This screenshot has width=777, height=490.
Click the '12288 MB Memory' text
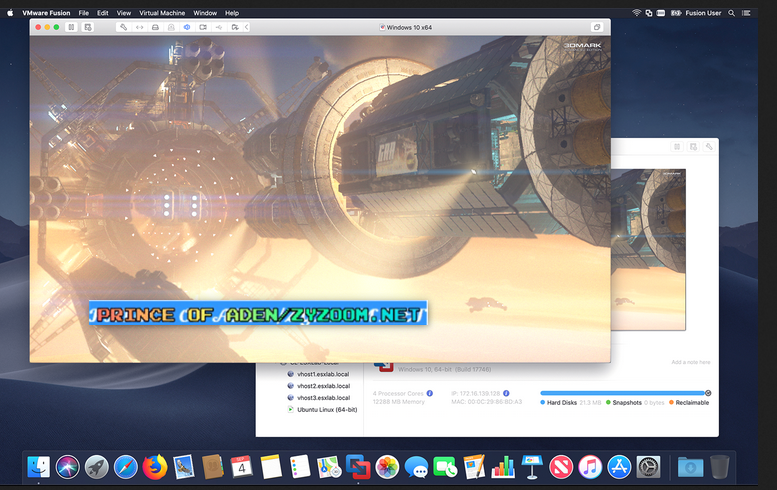coord(398,402)
